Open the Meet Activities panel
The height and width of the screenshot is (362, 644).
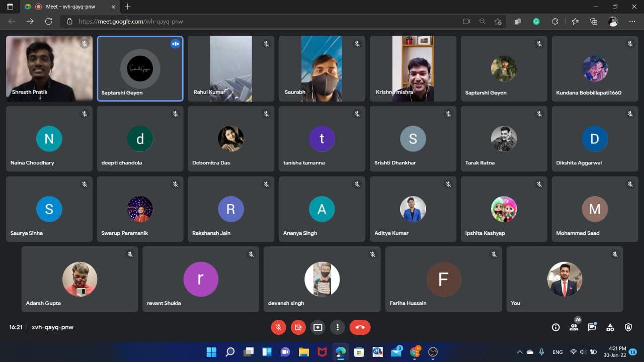(610, 327)
